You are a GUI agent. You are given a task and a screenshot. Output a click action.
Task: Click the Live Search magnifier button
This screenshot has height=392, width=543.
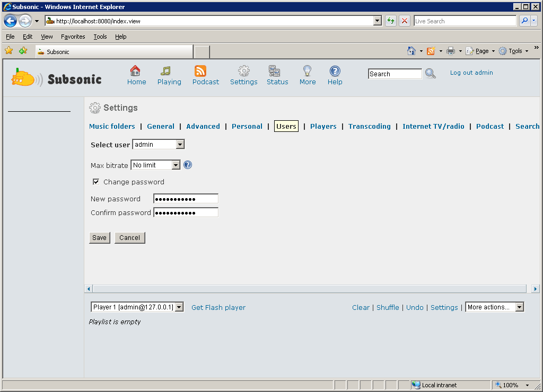[x=524, y=21]
